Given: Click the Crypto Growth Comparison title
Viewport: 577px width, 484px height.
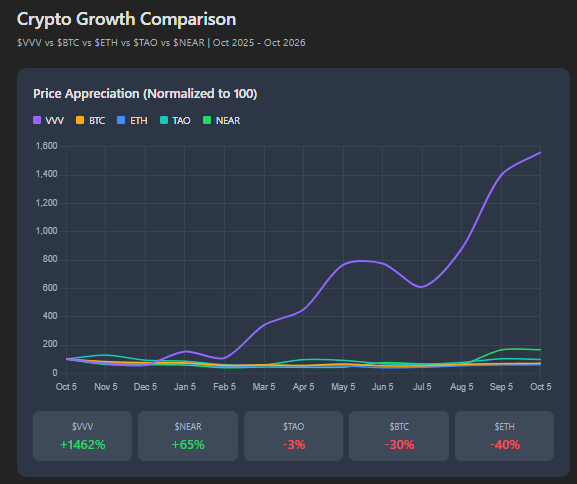Looking at the screenshot, I should tap(127, 19).
